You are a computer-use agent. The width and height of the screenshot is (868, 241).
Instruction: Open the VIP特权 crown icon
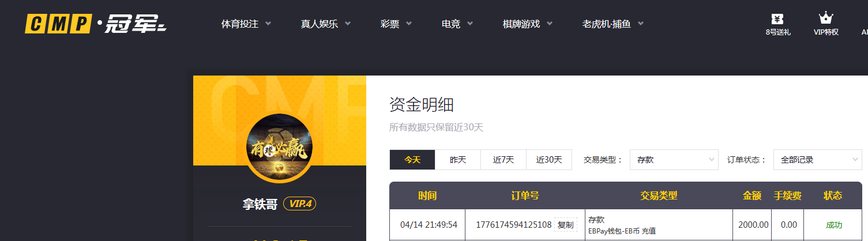[826, 18]
